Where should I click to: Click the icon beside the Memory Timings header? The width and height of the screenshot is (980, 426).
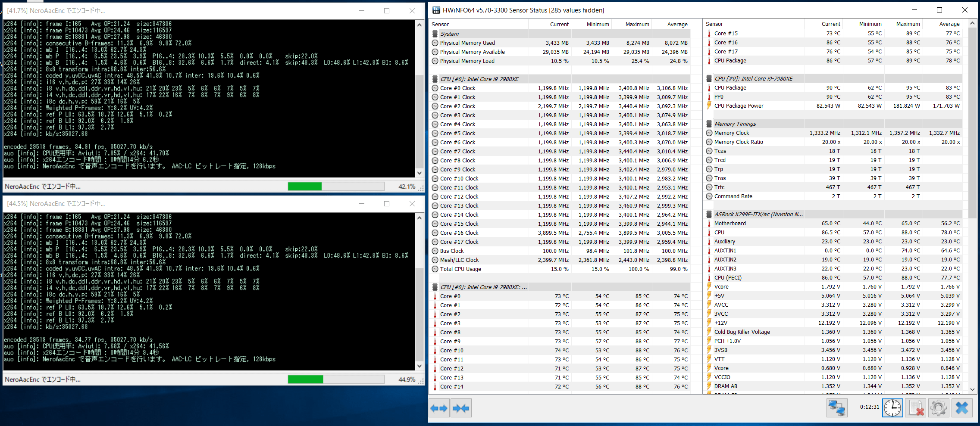tap(709, 124)
